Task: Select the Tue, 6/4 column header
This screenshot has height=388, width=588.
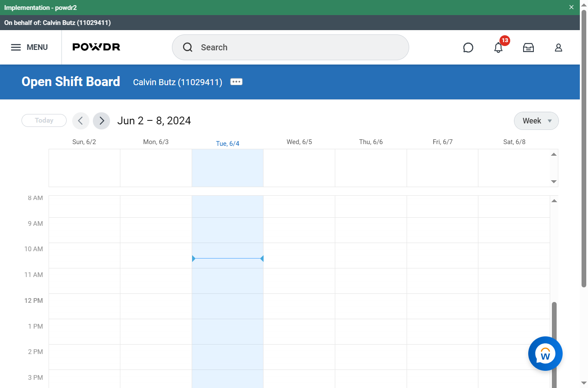Action: (x=228, y=144)
